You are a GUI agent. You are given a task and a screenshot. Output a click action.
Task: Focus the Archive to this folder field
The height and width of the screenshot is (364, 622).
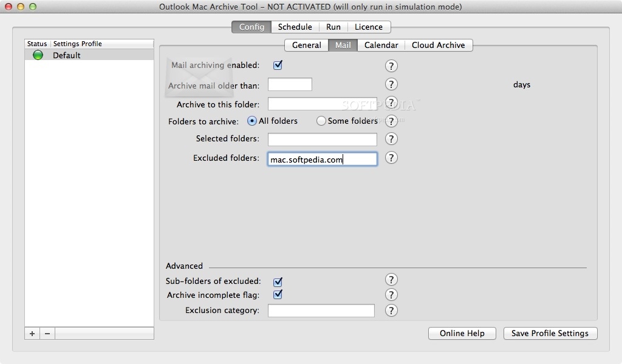coord(323,104)
